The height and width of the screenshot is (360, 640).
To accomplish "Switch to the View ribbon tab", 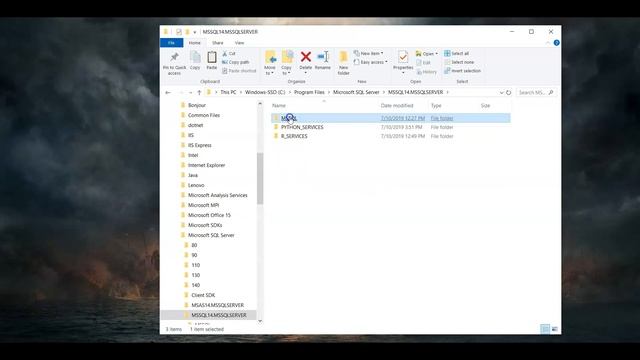I will click(x=239, y=43).
